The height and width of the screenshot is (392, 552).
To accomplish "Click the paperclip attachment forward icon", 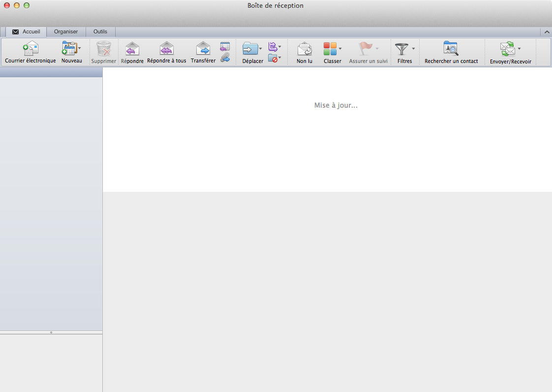I will coord(225,58).
